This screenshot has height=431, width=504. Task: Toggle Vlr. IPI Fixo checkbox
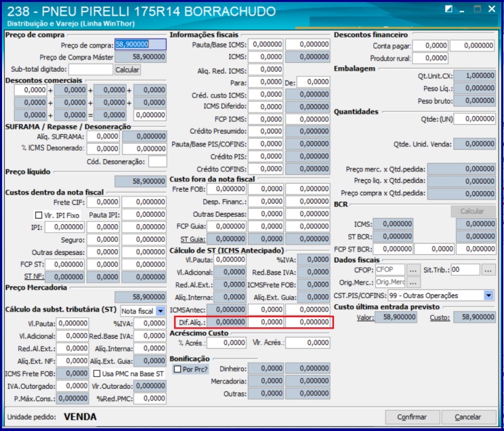tap(39, 215)
